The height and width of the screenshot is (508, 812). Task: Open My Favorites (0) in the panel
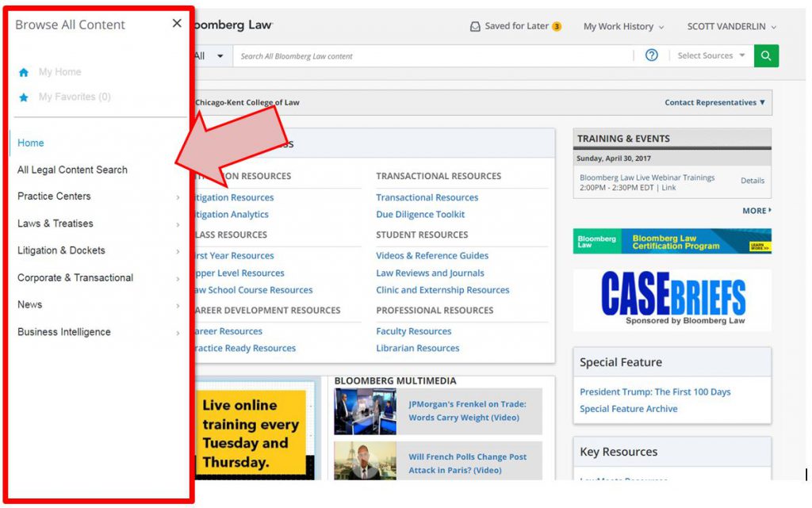pyautogui.click(x=75, y=97)
